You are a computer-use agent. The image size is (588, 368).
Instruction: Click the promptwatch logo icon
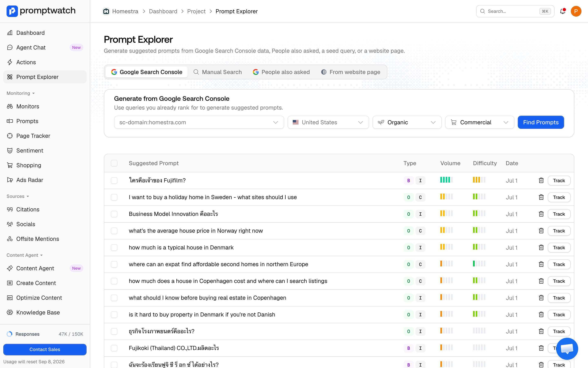12,11
